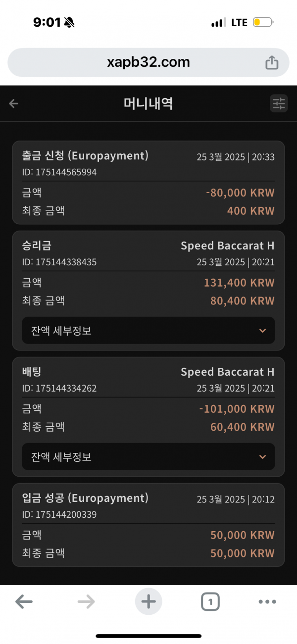Tap the browser forward navigation arrow

(86, 602)
